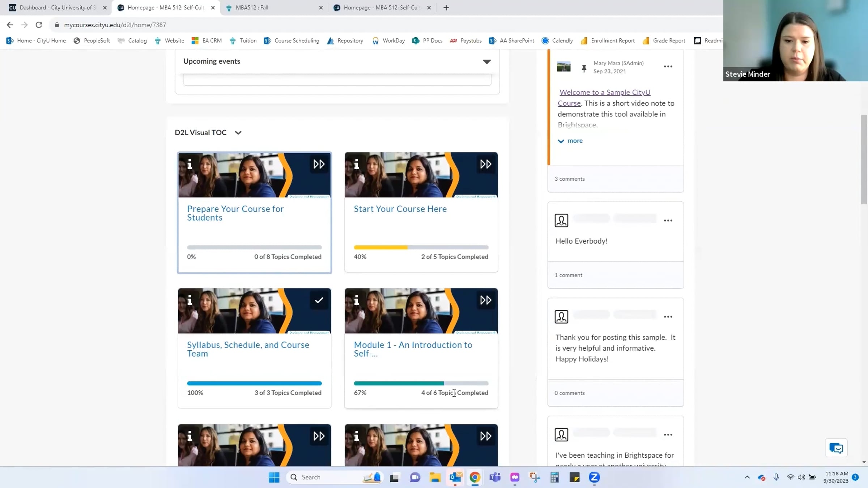Click pin icon on Mary Mara's post
The height and width of the screenshot is (488, 868).
[x=584, y=68]
